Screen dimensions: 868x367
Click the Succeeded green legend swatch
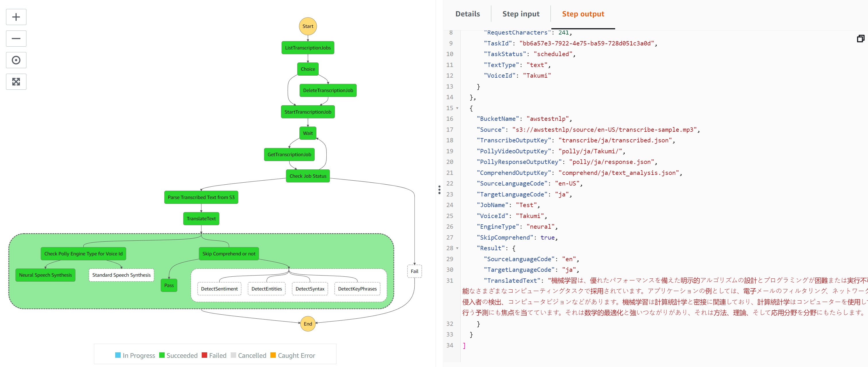pyautogui.click(x=162, y=355)
